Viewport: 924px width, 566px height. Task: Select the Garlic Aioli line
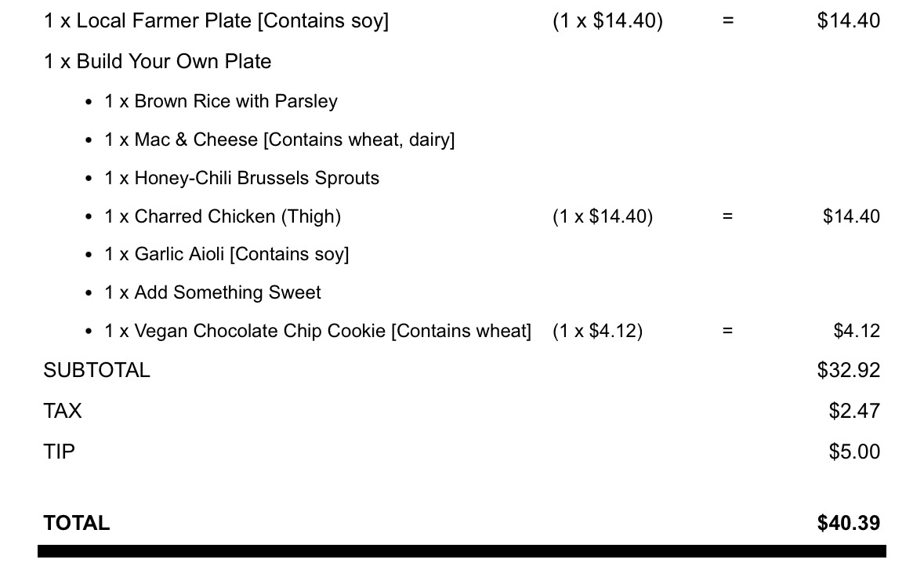tap(227, 255)
